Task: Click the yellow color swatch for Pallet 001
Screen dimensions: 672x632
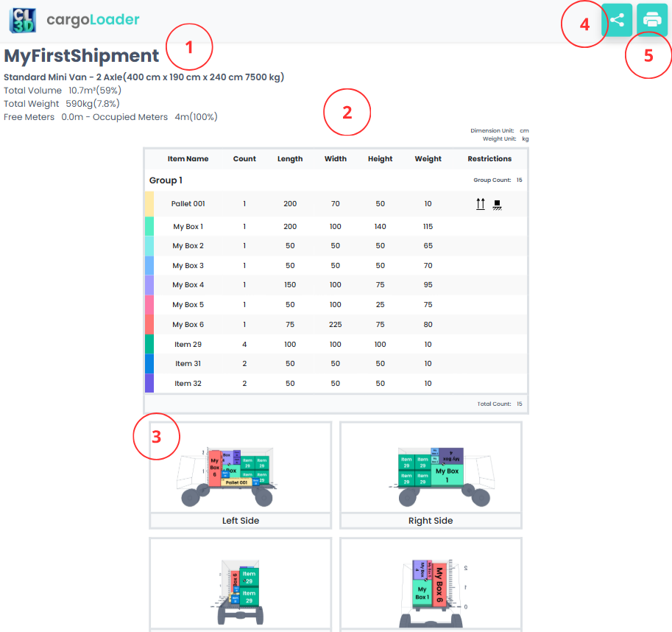Action: point(149,204)
